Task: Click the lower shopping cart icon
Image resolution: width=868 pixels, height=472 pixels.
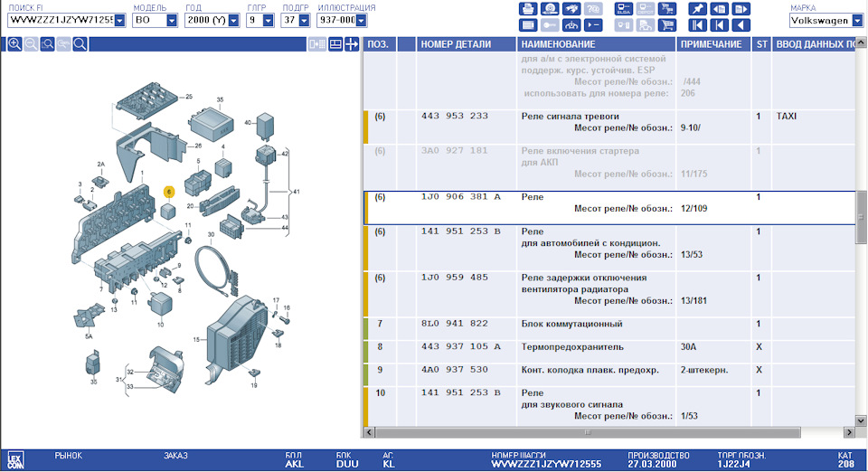Action: point(667,25)
